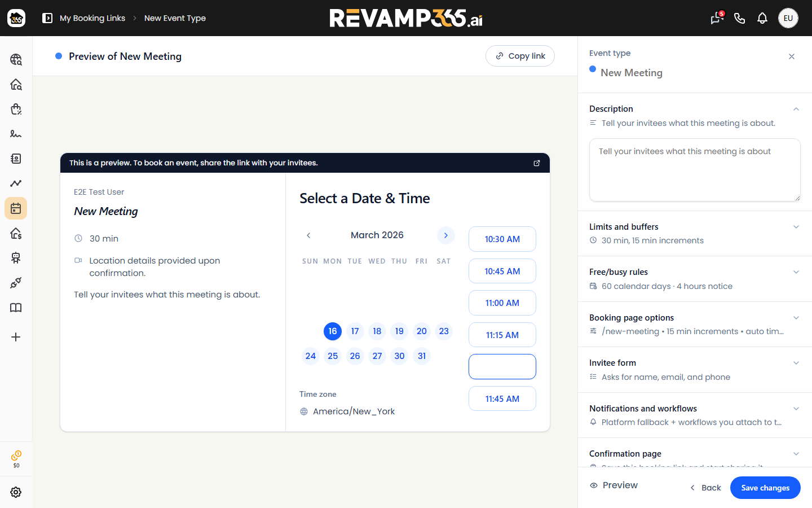Click the phone icon in the top bar
This screenshot has height=508, width=812.
[x=740, y=18]
